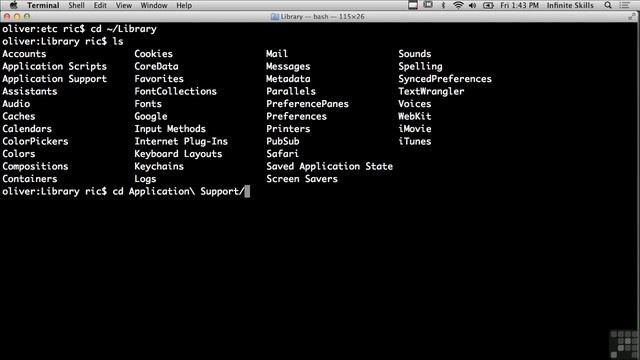Click the Accounts directory name
Viewport: 640px width, 360px height.
24,54
